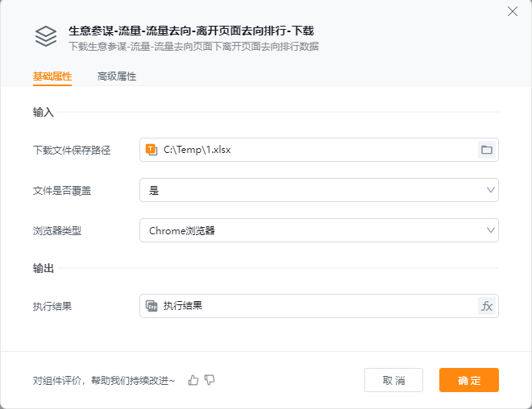The image size is (532, 409).
Task: Give a thumbs-up rating to the component
Action: (193, 380)
